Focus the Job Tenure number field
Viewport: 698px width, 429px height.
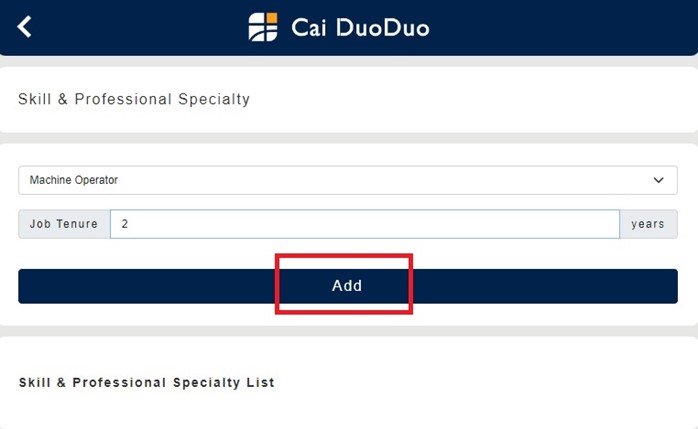tap(364, 224)
